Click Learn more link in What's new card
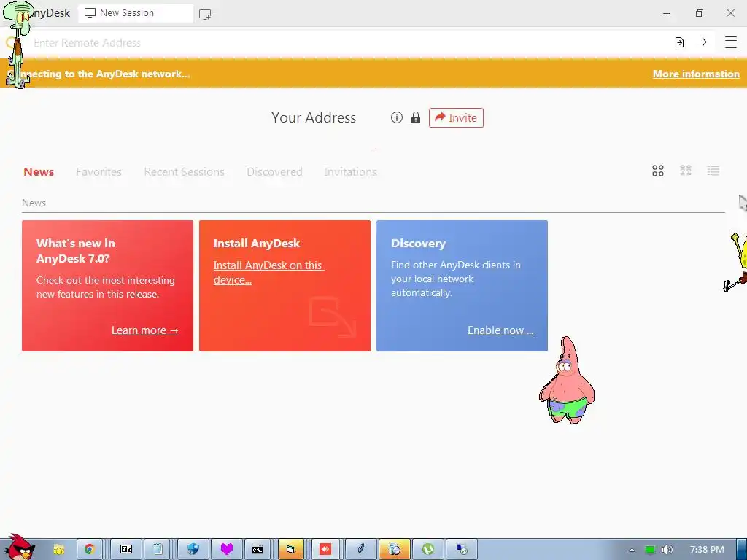747x560 pixels. [145, 330]
